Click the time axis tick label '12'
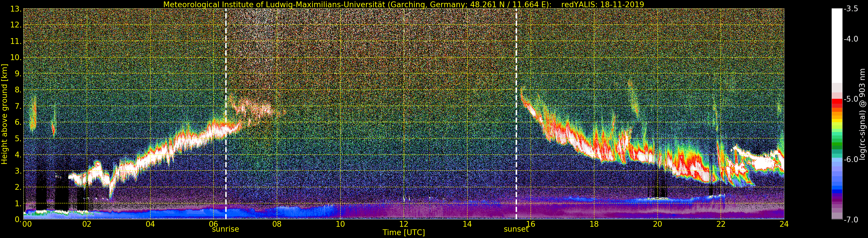Viewport: 868px width, 238px height. tap(404, 224)
